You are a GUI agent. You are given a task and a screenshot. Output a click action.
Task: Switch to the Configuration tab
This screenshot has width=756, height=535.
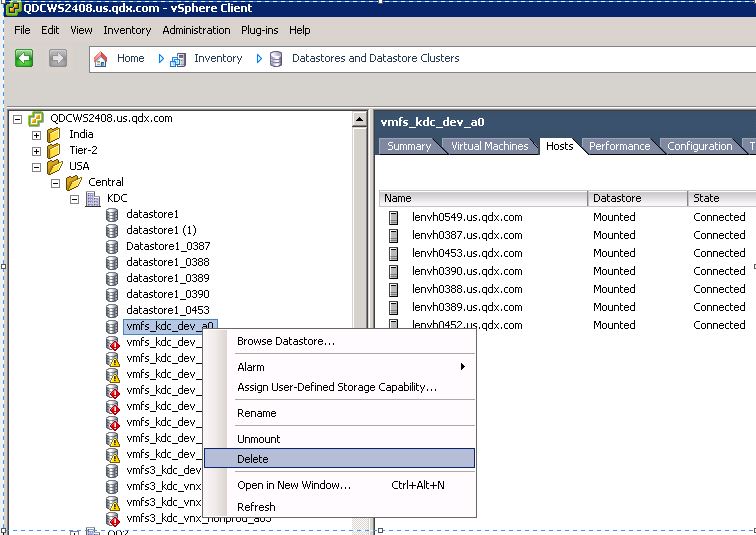(700, 146)
